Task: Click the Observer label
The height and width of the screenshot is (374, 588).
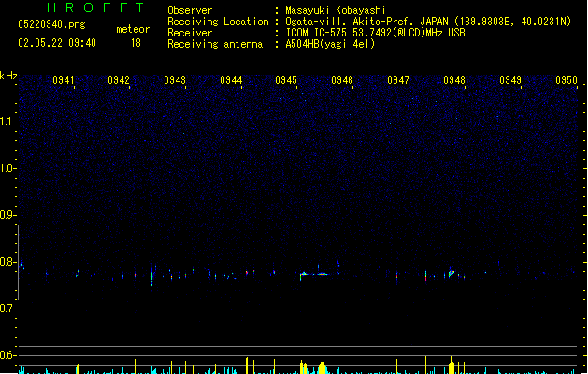Action: click(x=190, y=10)
